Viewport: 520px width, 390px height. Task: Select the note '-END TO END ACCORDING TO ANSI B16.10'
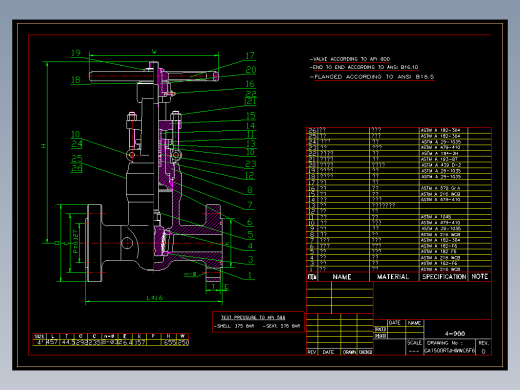364,67
